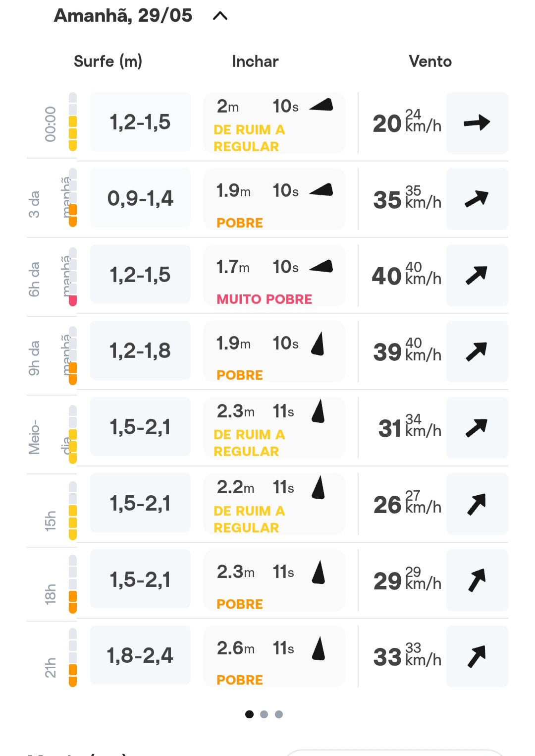Click the Inchar column header
Viewport: 535px width, 756px height.
point(255,61)
